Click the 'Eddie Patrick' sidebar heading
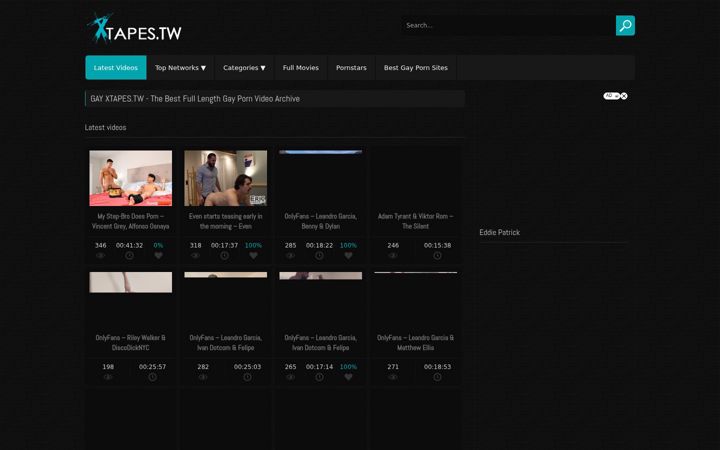This screenshot has height=450, width=720. point(500,232)
